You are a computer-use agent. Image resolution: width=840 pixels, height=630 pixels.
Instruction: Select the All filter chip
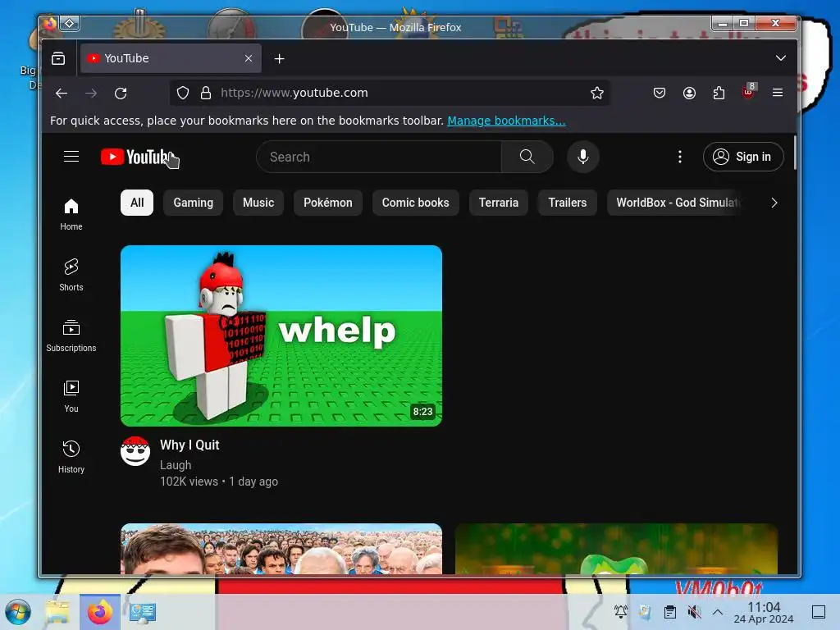click(137, 203)
